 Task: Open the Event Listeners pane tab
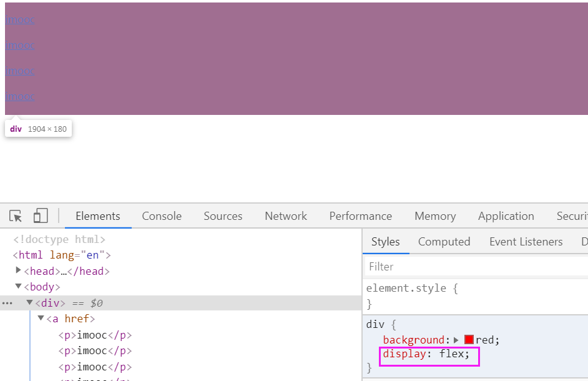[526, 241]
